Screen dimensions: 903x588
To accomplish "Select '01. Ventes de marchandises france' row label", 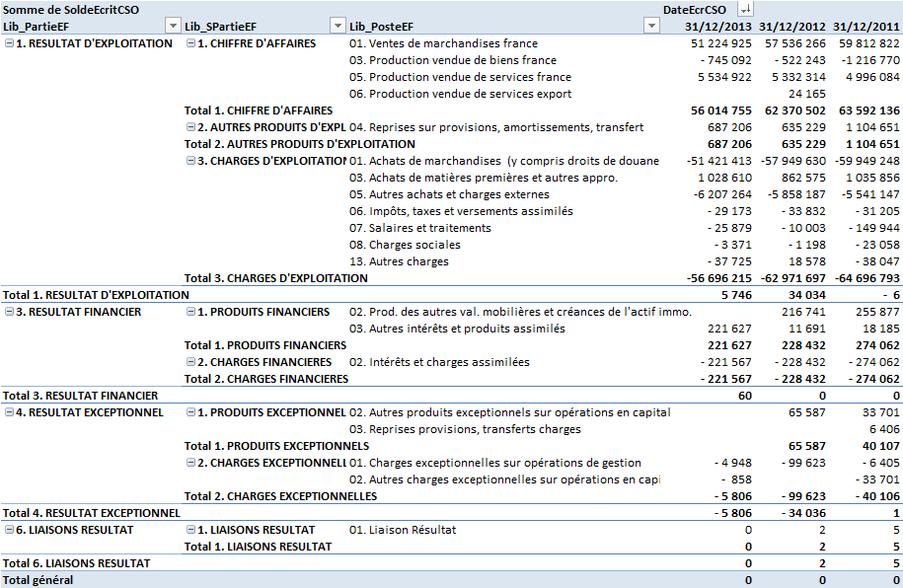I will point(443,43).
